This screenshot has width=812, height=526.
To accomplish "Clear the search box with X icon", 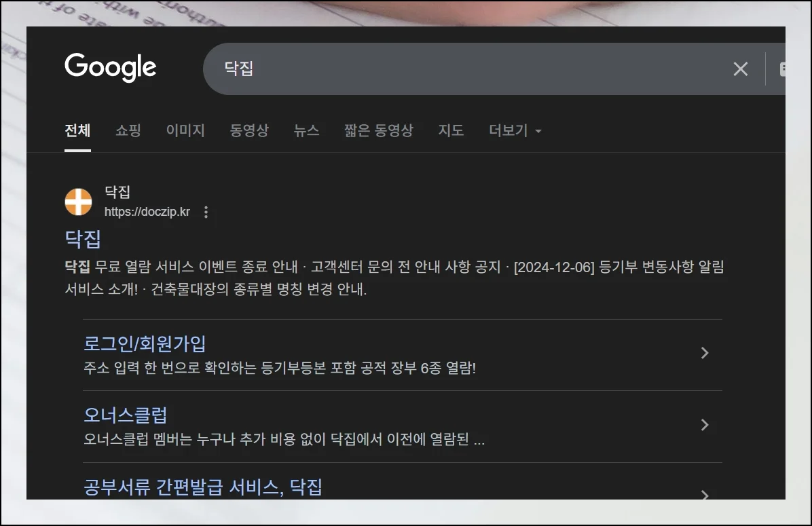I will click(x=740, y=69).
